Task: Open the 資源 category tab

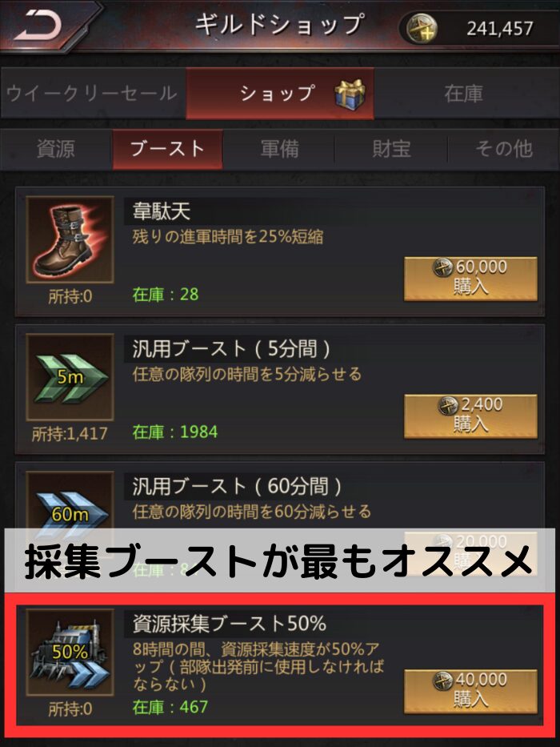Action: pos(56,149)
